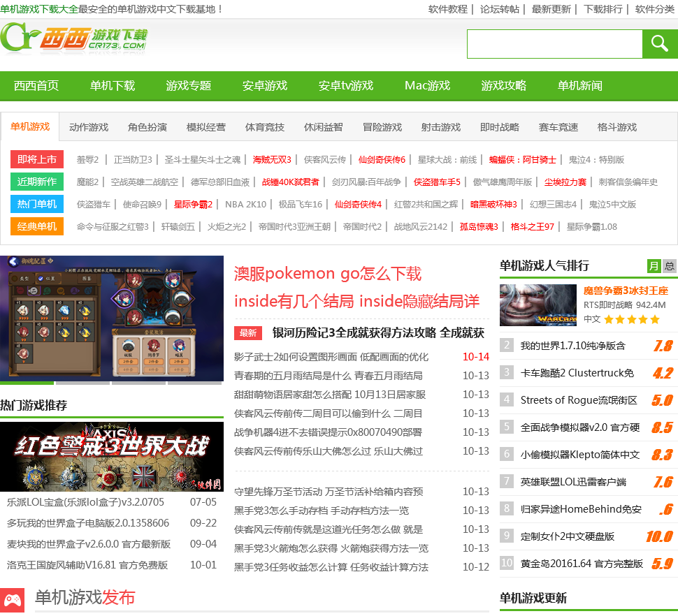Switch to the 动作游戏 tab

(89, 127)
